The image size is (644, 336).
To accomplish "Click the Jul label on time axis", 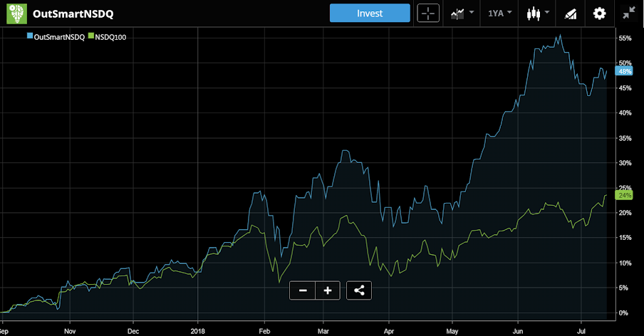I will (581, 331).
